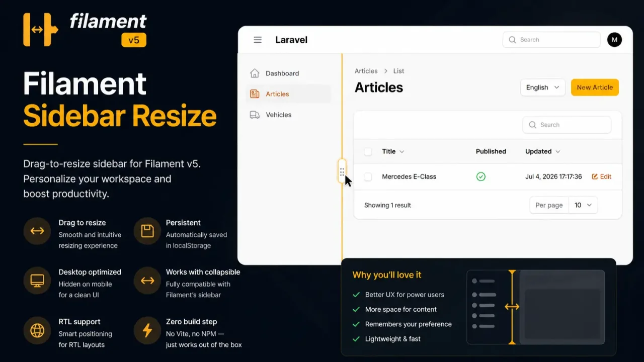Click the Laravel brand name
The width and height of the screenshot is (644, 362).
click(x=291, y=40)
